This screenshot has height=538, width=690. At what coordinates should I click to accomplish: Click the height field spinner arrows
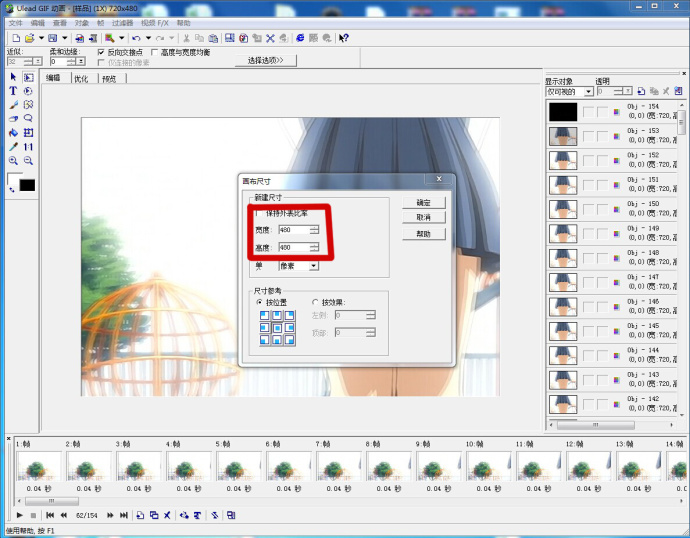tap(314, 248)
